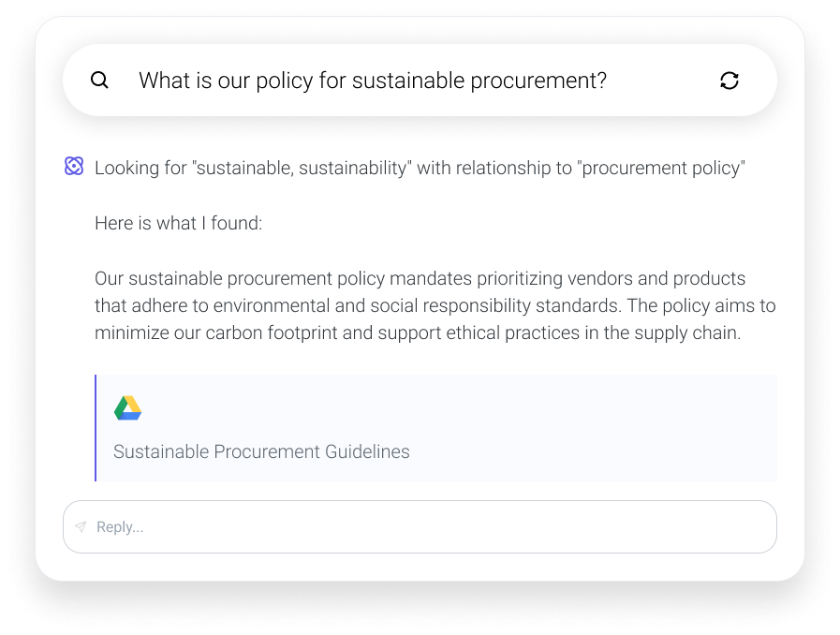
Task: Click the answer paragraph about sustainable procurement policy
Action: [x=434, y=305]
